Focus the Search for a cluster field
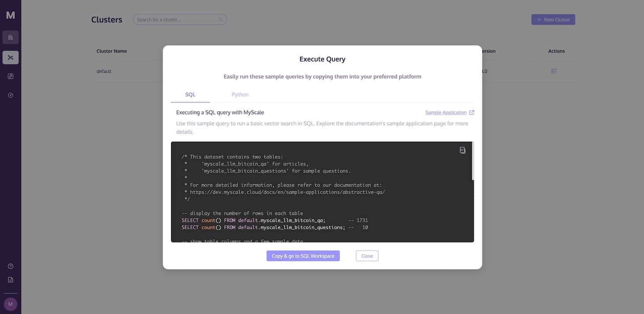Image resolution: width=644 pixels, height=314 pixels. 180,20
